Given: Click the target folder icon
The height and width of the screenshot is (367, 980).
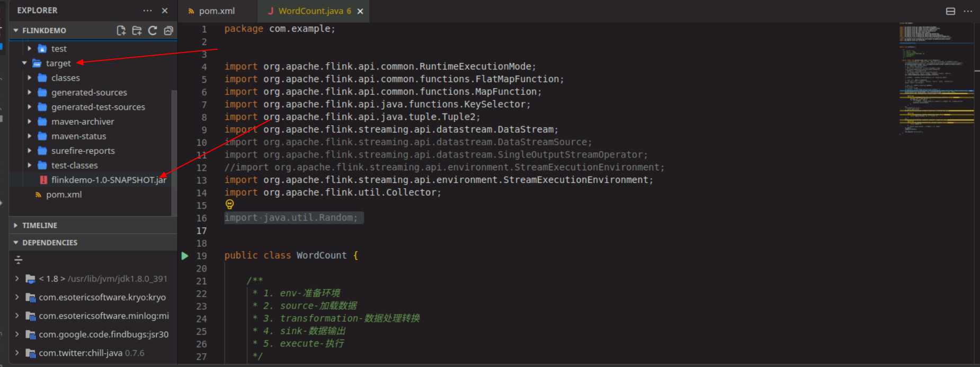Looking at the screenshot, I should point(37,63).
